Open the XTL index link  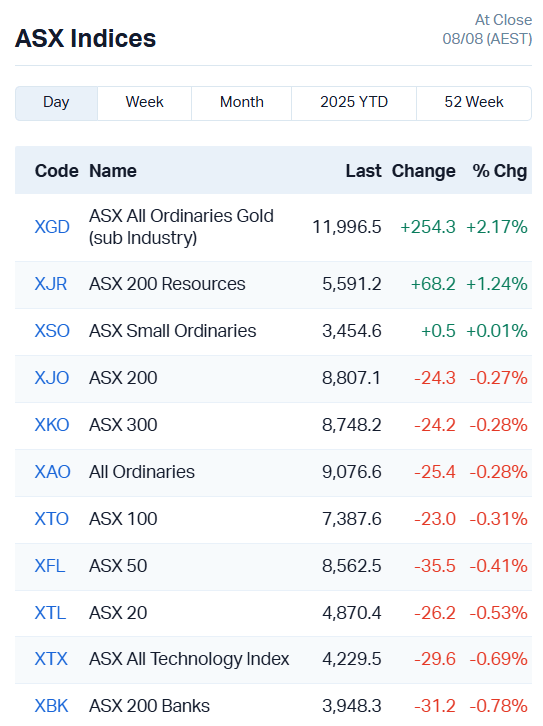coord(50,613)
